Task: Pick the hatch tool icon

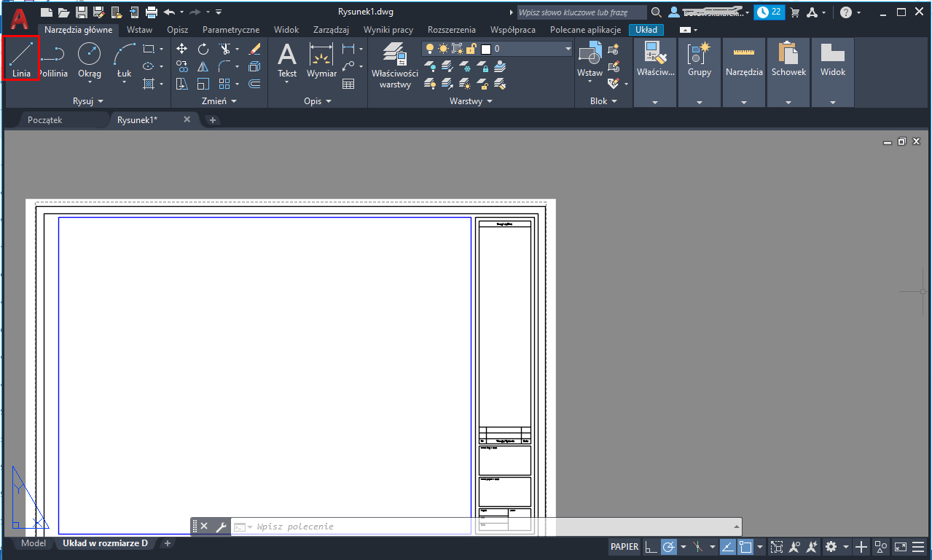Action: (149, 84)
